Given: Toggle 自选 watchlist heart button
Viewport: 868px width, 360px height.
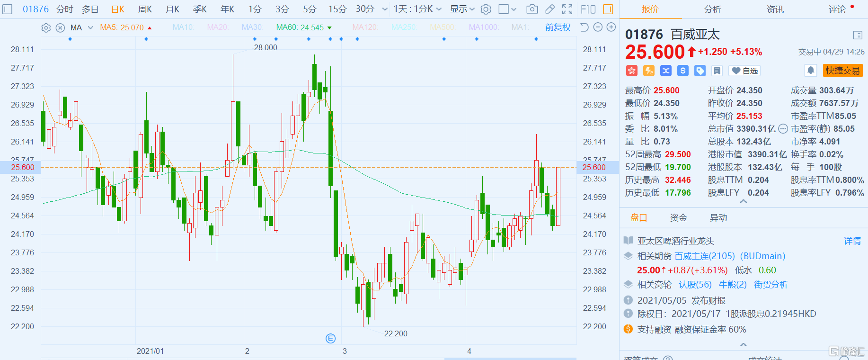Looking at the screenshot, I should coord(744,71).
